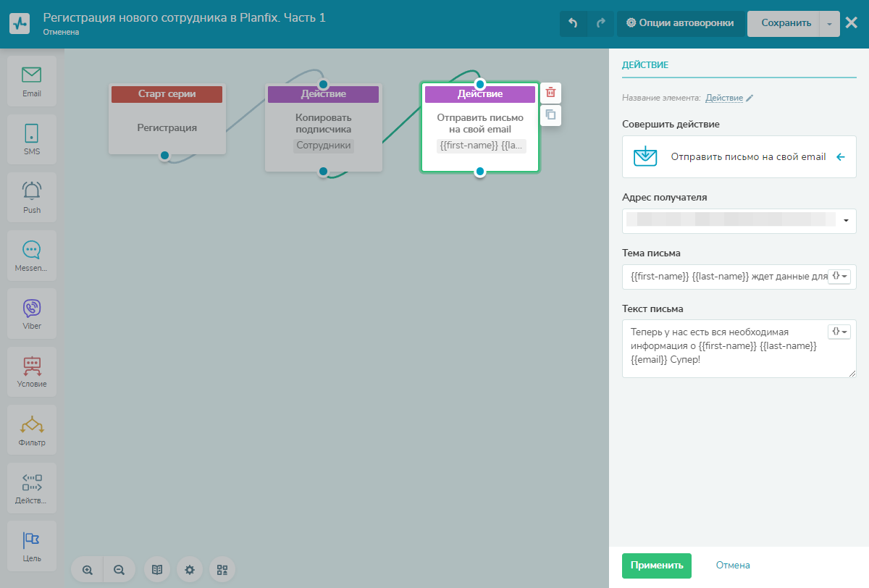Select the Действие action block in sidebar

coord(32,488)
